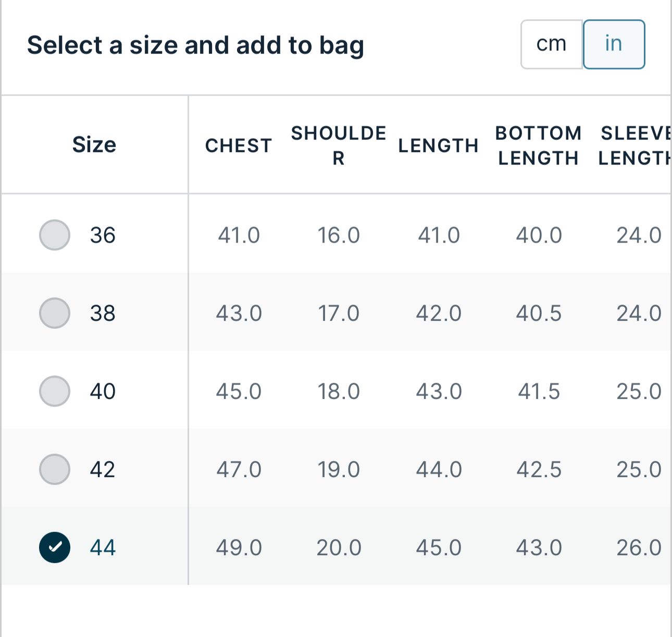672x637 pixels.
Task: Click bottom length value 41.5
Action: (x=539, y=392)
